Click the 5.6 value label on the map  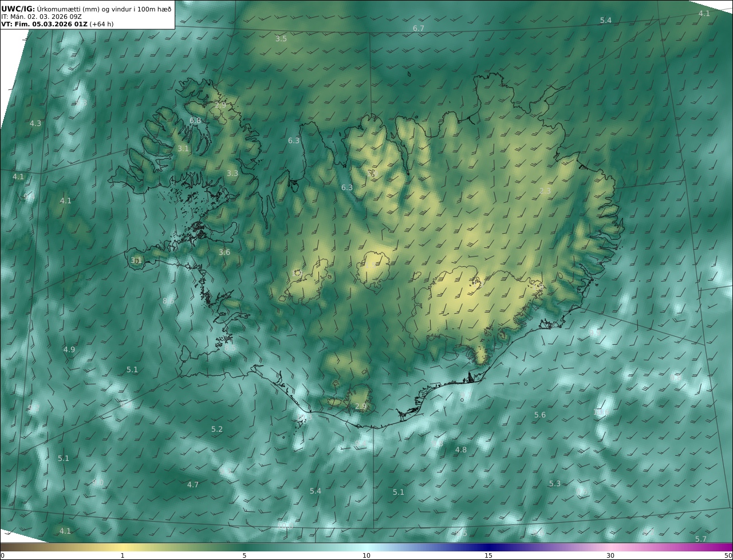540,415
